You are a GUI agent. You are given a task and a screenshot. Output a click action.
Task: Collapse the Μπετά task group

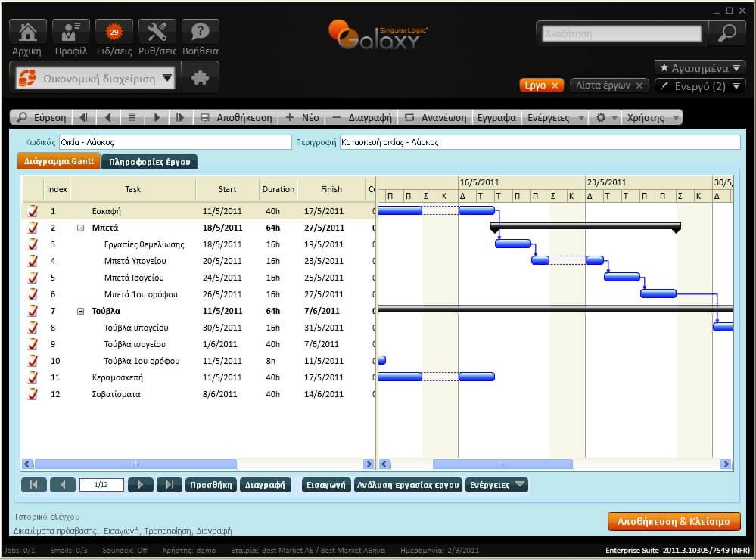point(80,228)
